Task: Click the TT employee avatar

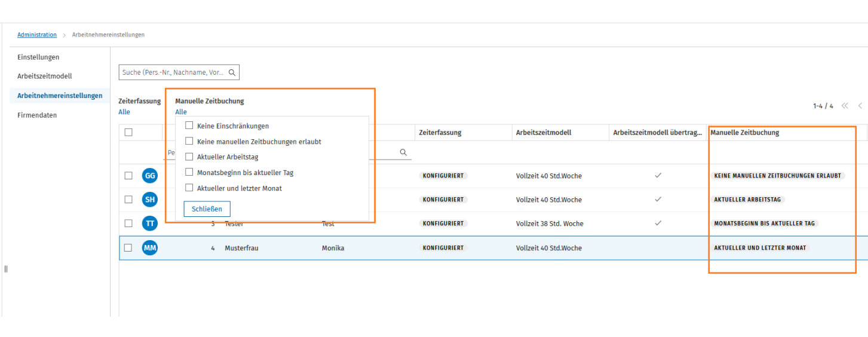Action: tap(150, 223)
